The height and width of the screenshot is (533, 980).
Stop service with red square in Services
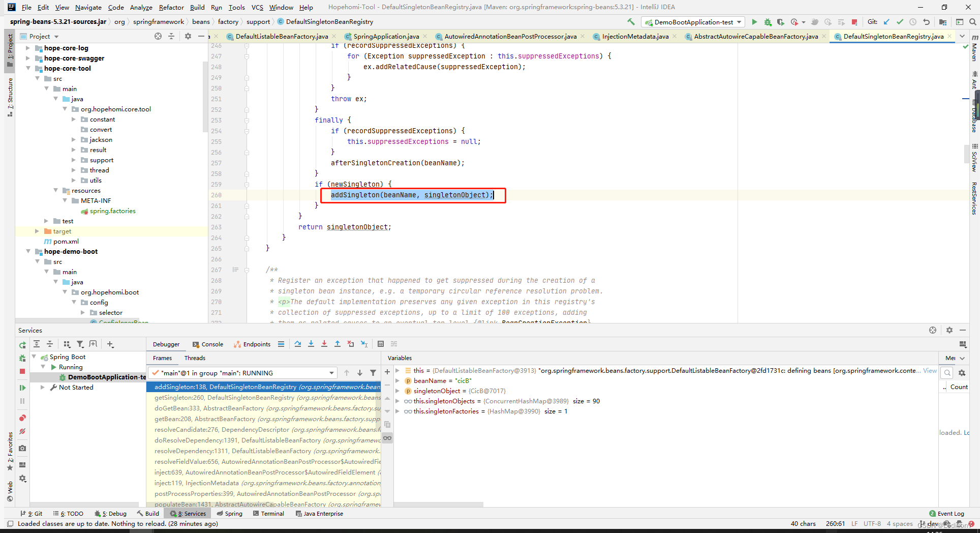point(22,371)
